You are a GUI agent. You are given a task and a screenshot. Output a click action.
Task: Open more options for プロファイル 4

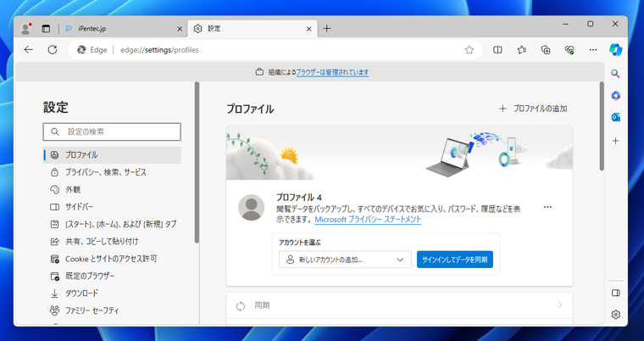click(547, 207)
